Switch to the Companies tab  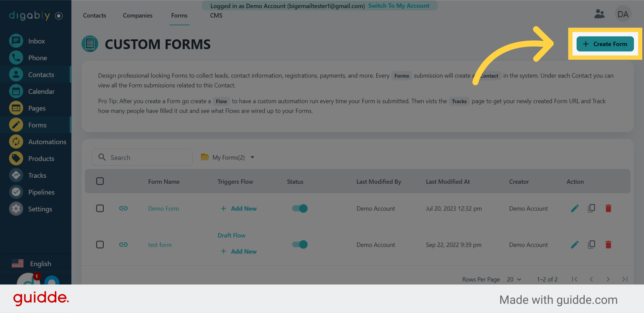click(x=138, y=15)
